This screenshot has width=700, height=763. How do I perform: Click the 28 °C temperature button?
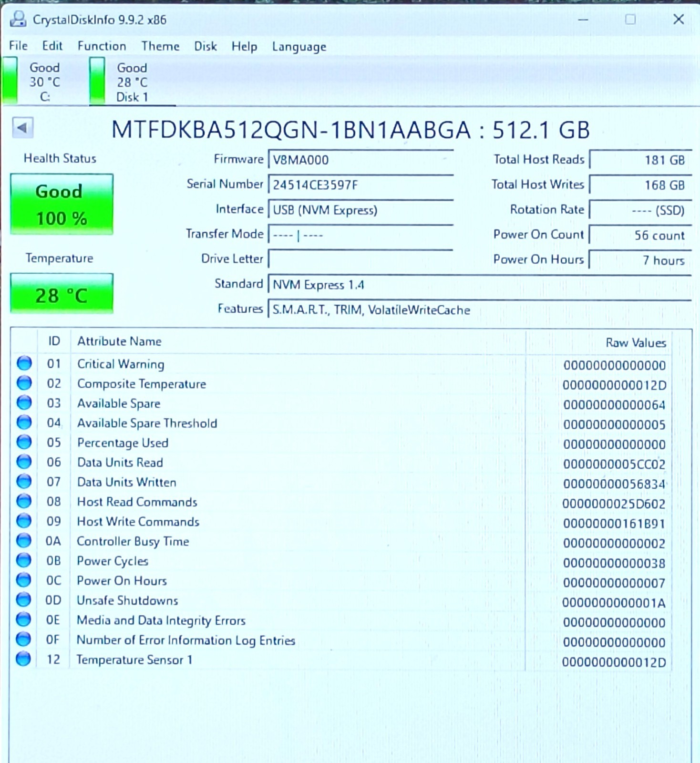tap(62, 294)
